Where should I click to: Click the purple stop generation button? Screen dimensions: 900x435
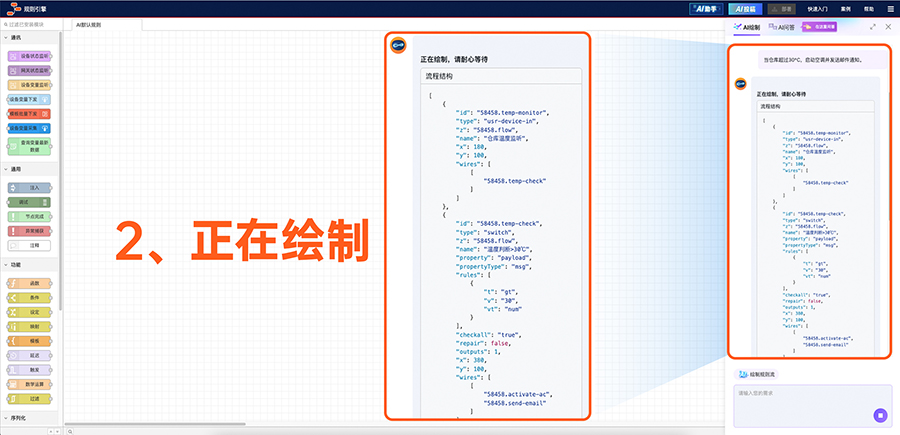pyautogui.click(x=880, y=415)
